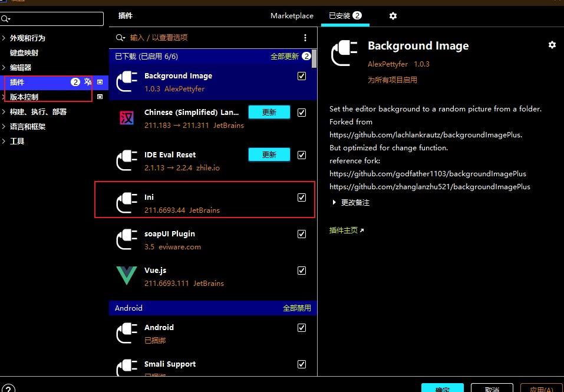Click Background Image plugin icon in list

point(127,81)
